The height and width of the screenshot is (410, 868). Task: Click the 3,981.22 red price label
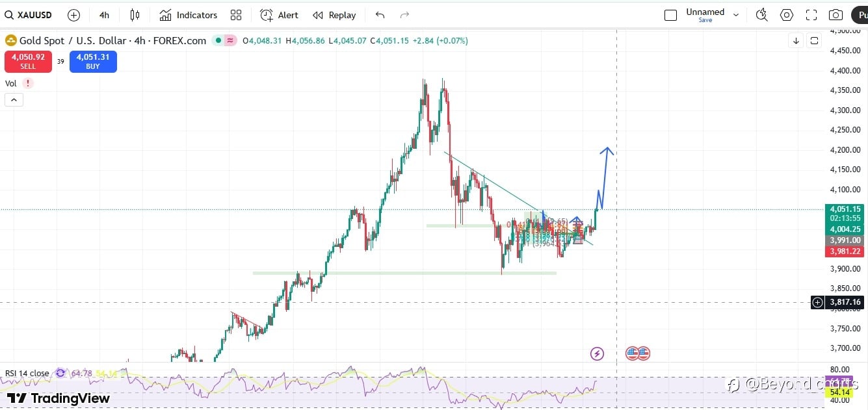845,251
